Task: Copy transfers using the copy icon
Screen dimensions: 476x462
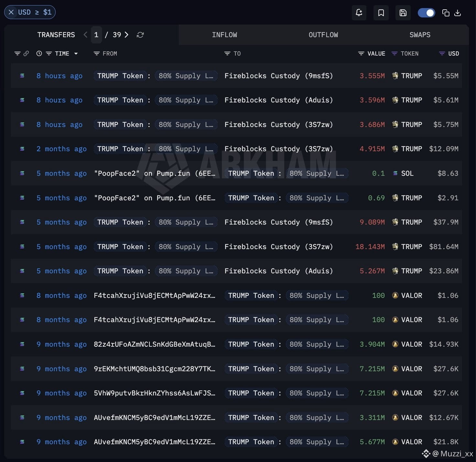Action: coord(446,13)
